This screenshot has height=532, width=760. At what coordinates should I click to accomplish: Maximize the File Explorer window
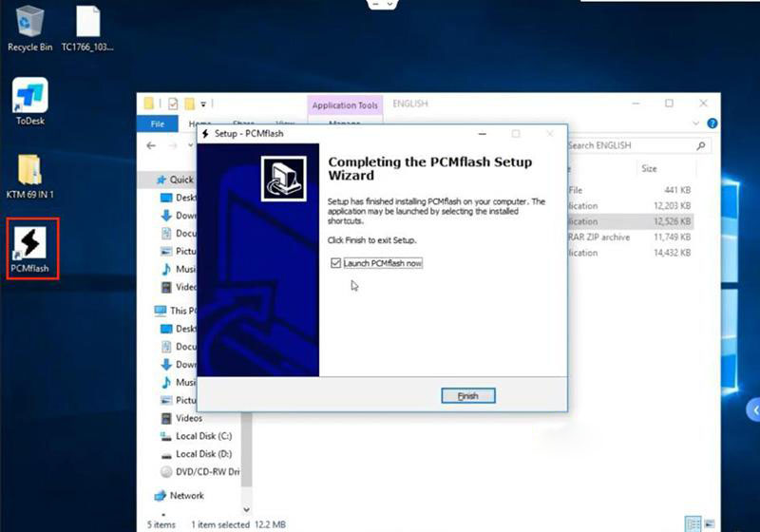point(670,104)
